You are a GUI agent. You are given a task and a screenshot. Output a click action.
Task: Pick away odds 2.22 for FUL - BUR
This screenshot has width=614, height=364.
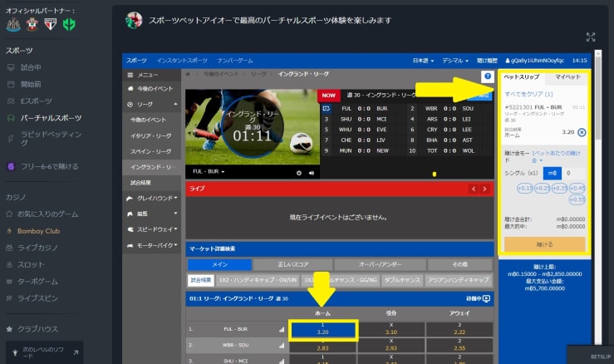(x=459, y=330)
